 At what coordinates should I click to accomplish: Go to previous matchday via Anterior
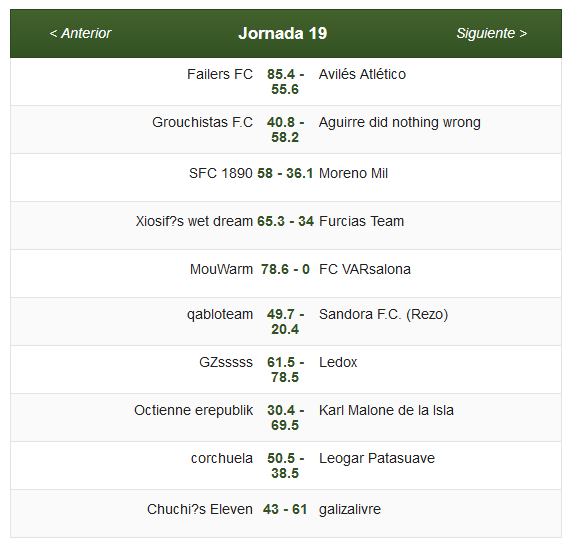[x=80, y=33]
